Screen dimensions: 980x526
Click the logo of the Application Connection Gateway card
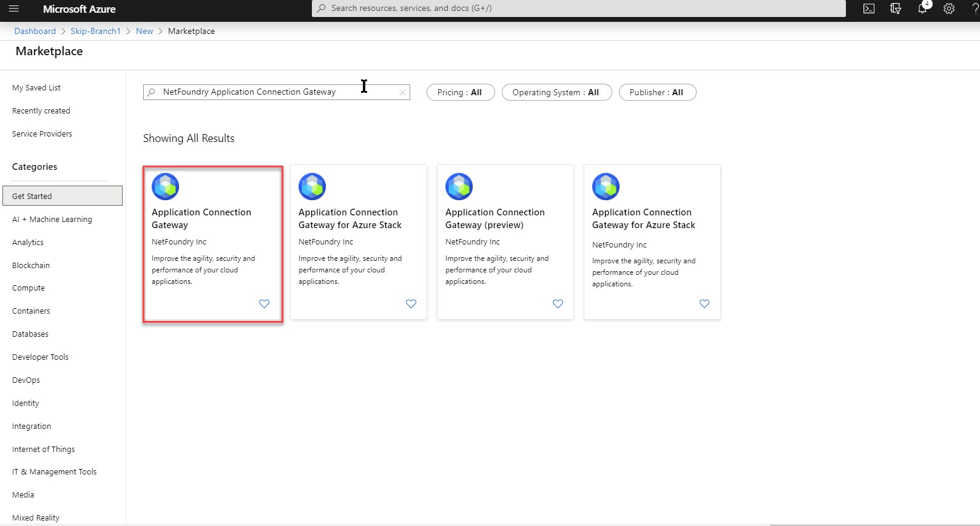[165, 186]
